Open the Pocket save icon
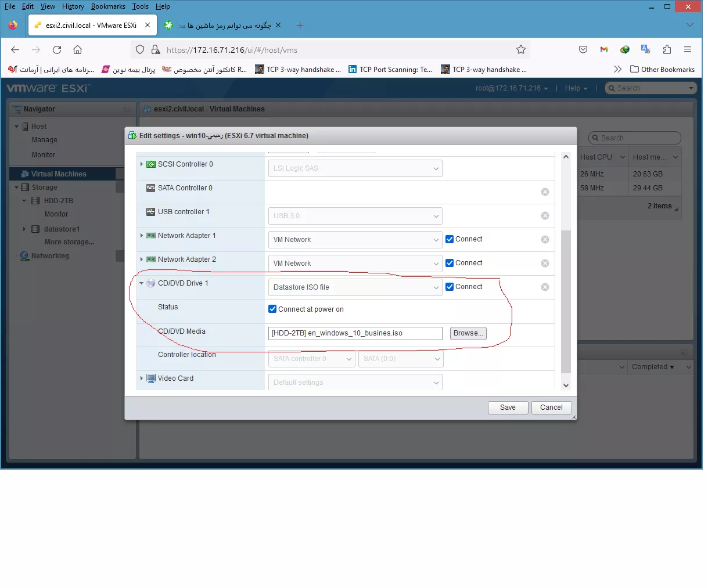 pyautogui.click(x=583, y=50)
